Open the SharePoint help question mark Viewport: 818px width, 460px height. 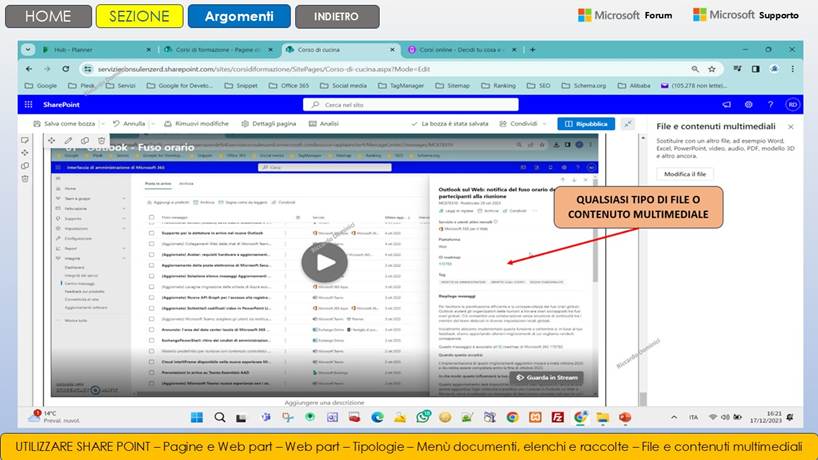point(771,104)
